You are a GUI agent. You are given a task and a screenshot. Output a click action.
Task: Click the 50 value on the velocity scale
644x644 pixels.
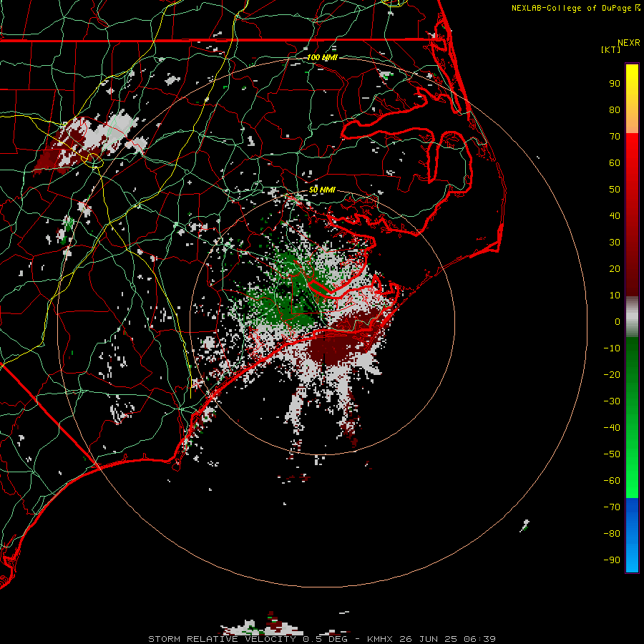[x=615, y=190]
